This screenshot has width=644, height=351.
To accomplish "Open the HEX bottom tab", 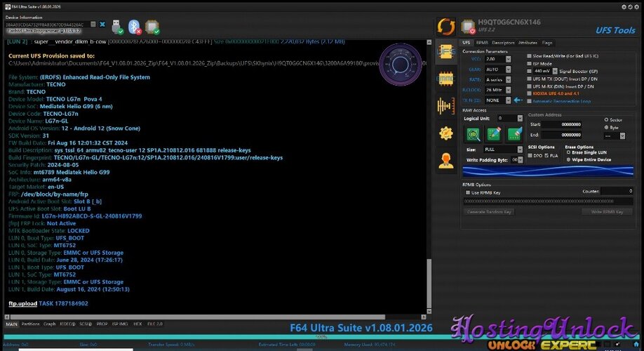I will pyautogui.click(x=137, y=324).
